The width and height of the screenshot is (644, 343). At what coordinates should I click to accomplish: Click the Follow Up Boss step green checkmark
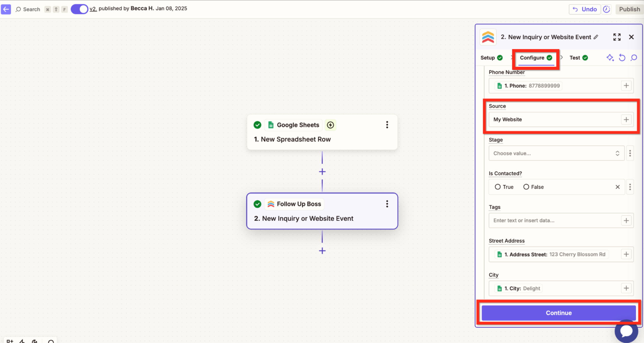257,204
